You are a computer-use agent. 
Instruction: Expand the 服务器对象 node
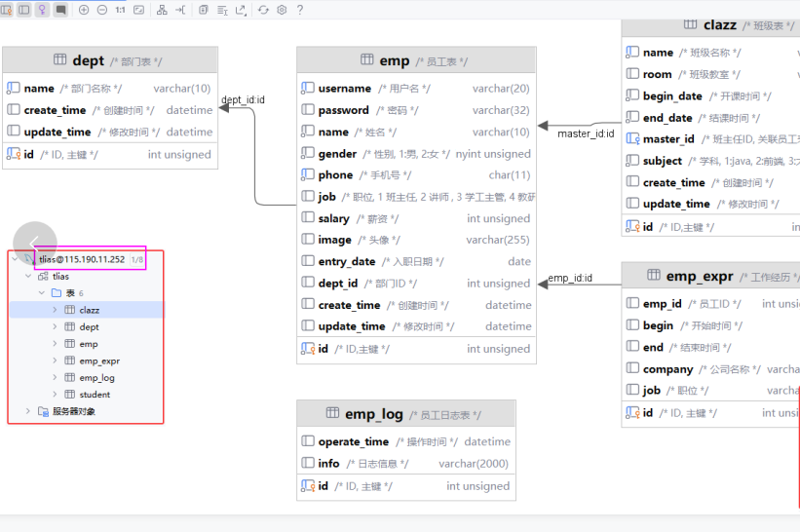(x=28, y=411)
